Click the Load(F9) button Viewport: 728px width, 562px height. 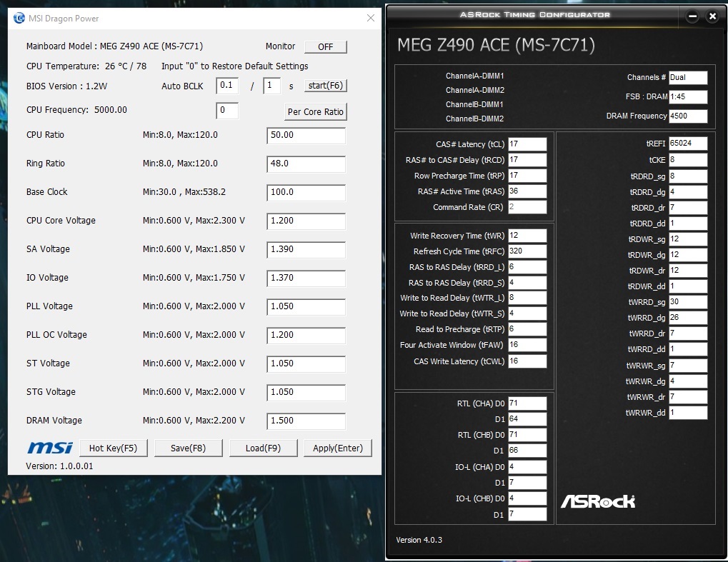coord(263,448)
